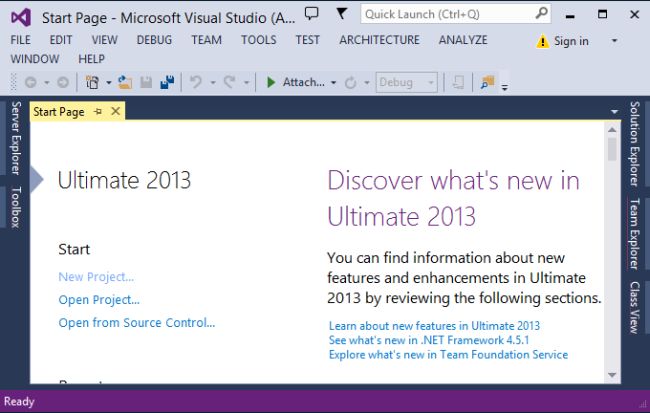Click the Undo toolbar icon
The image size is (650, 413).
[x=196, y=83]
